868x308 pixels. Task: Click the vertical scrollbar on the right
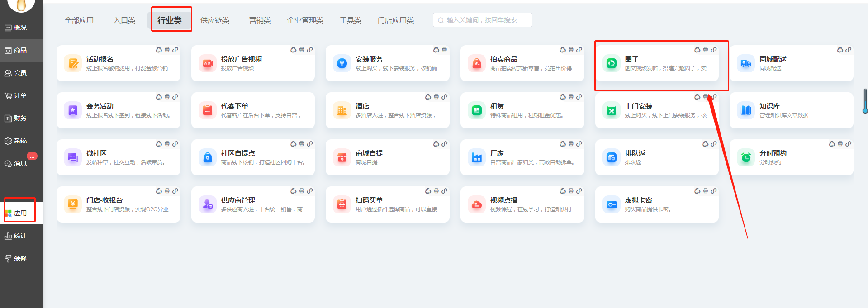[865, 101]
